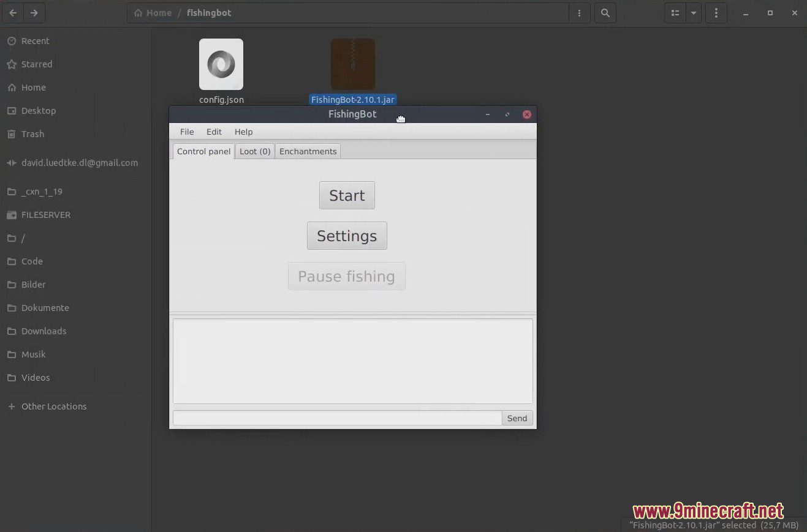807x532 pixels.
Task: Close the FishingBot window
Action: pyautogui.click(x=527, y=114)
